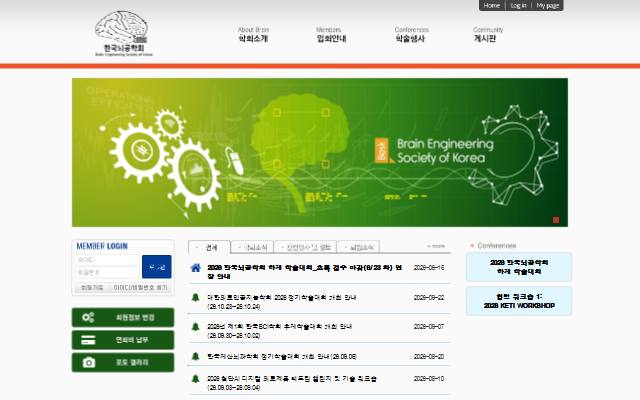The image size is (640, 400).
Task: Switch to the third notice board tab
Action: [306, 247]
